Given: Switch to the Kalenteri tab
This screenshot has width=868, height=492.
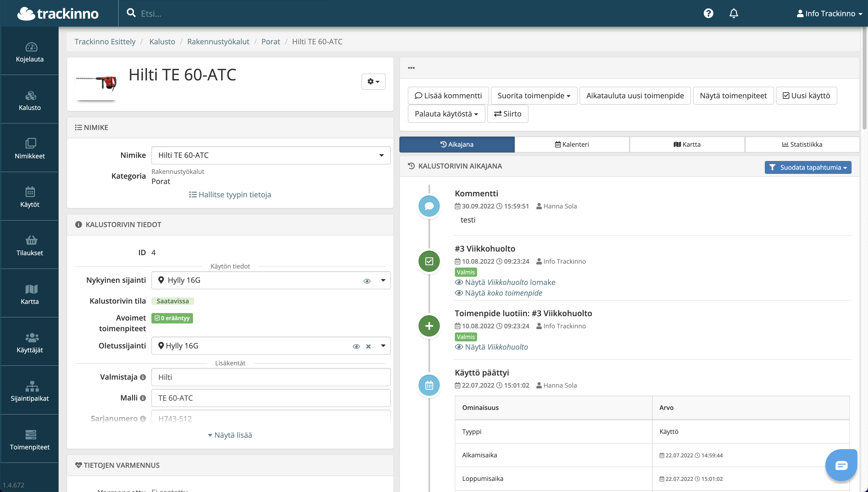Looking at the screenshot, I should (572, 144).
